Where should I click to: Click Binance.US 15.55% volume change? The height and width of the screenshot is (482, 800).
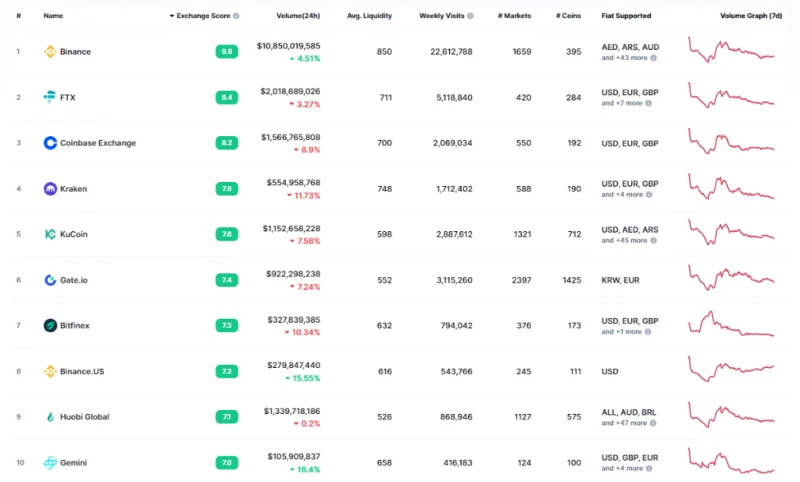303,378
